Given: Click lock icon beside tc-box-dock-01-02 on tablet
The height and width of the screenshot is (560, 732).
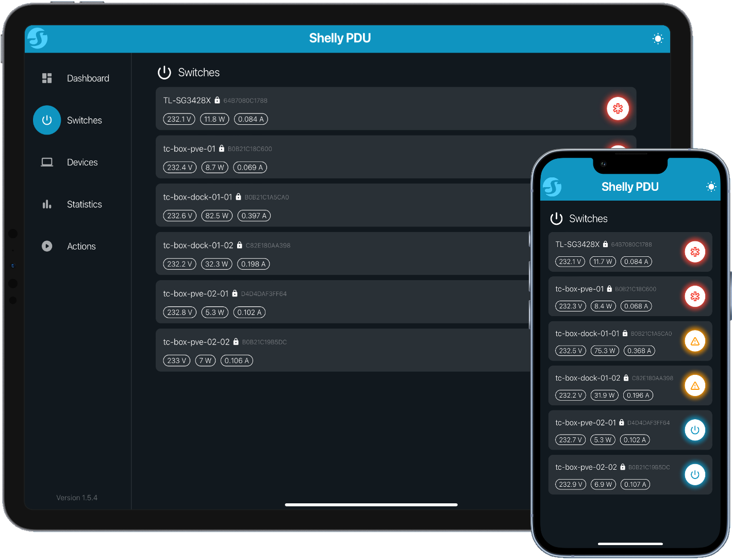Looking at the screenshot, I should [239, 245].
